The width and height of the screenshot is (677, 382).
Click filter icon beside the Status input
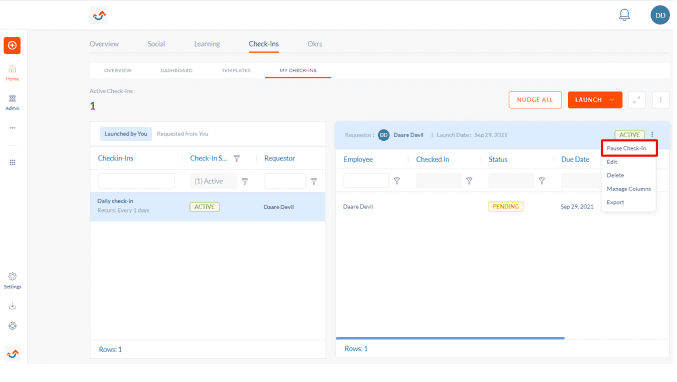[542, 181]
